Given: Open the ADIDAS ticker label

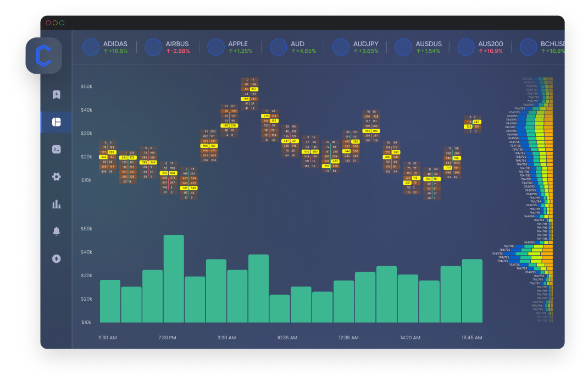Looking at the screenshot, I should click(x=115, y=44).
